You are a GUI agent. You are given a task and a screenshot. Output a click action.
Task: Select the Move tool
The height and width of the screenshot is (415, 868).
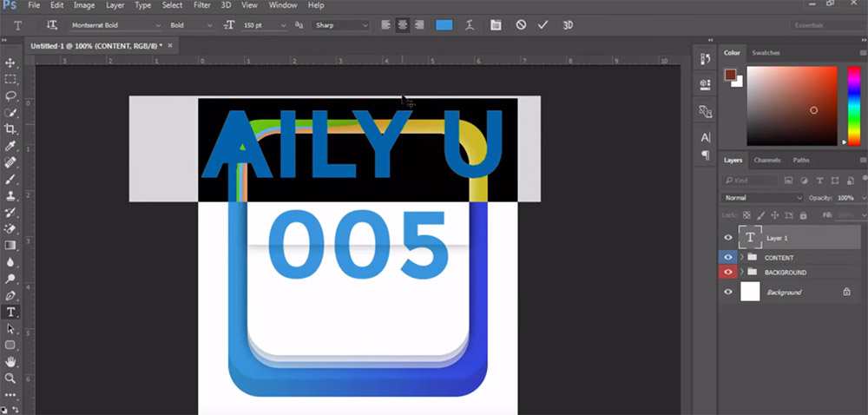[10, 63]
